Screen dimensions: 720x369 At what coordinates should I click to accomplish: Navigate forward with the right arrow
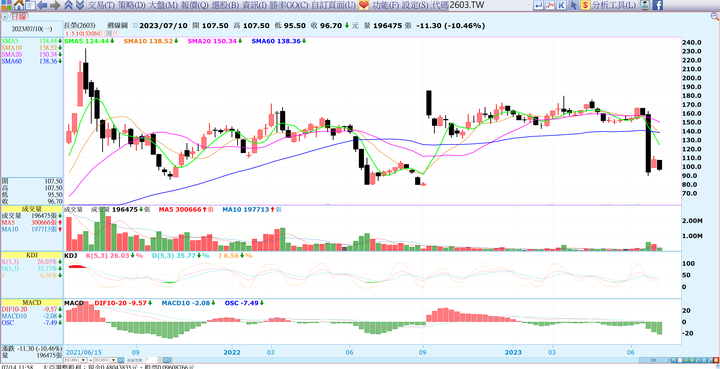point(55,5)
